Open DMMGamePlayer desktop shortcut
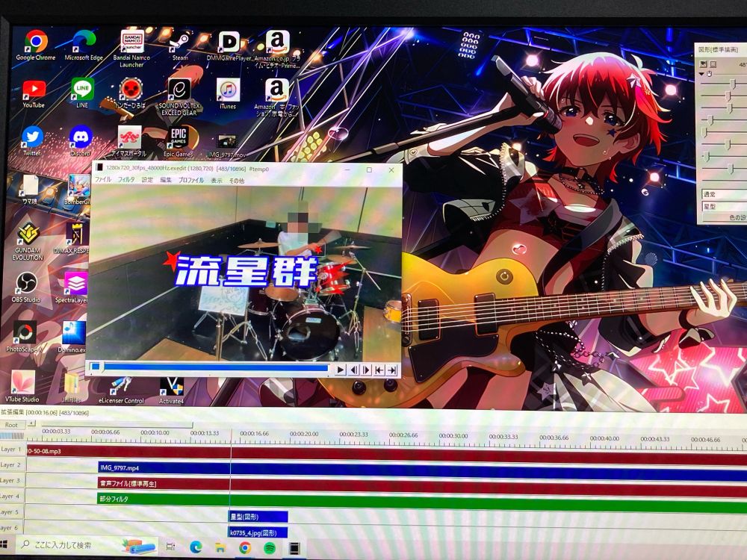 click(x=229, y=46)
